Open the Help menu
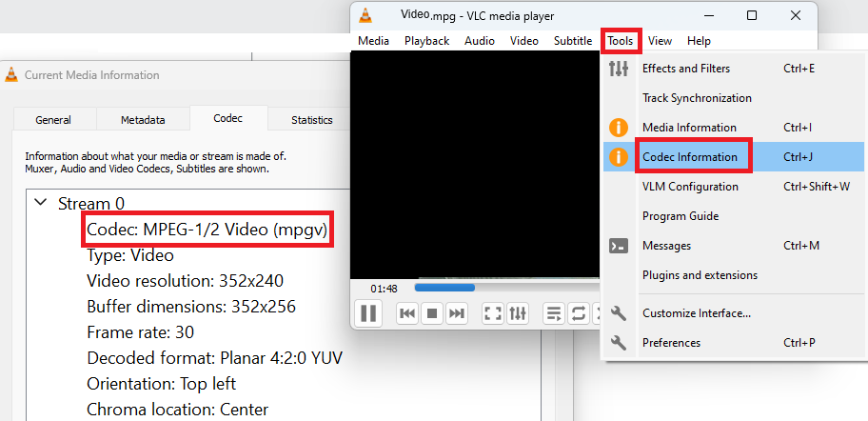868x421 pixels. tap(699, 41)
